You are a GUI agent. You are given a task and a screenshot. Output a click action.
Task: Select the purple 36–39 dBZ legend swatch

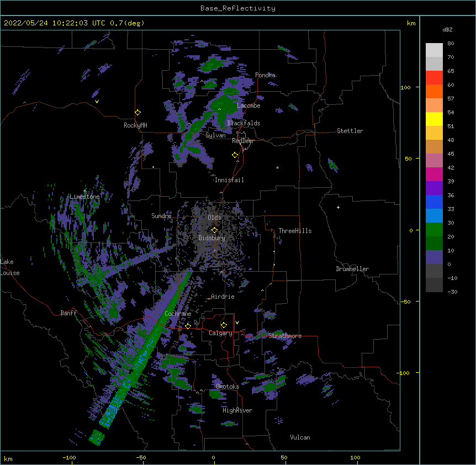click(434, 188)
